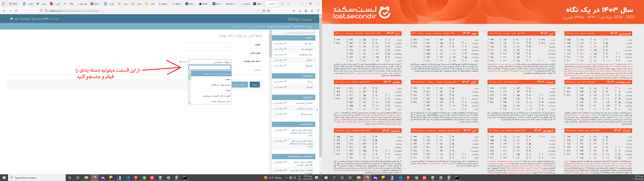Click the eye icon to view selected category
This screenshot has width=644, height=181.
click(180, 62)
